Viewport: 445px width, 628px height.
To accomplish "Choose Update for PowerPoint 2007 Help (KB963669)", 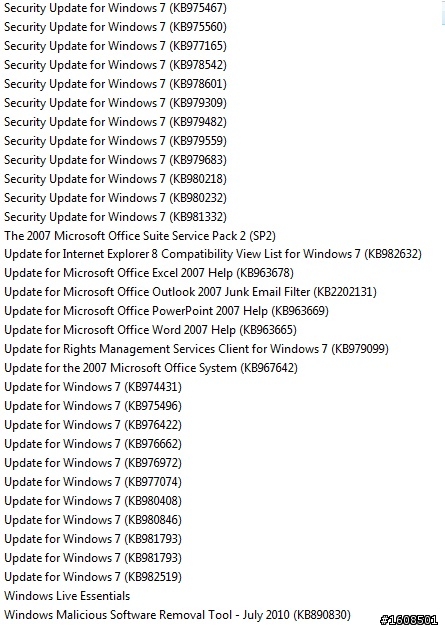I will click(x=166, y=311).
